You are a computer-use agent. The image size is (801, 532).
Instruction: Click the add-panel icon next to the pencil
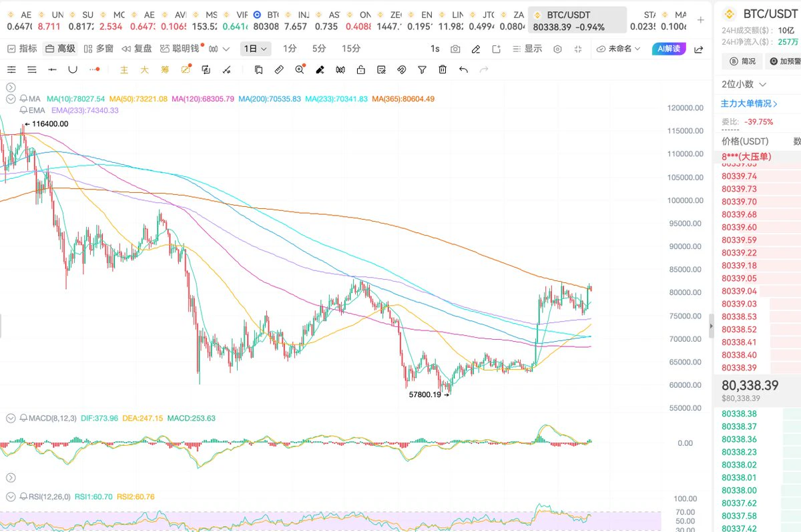[x=496, y=49]
